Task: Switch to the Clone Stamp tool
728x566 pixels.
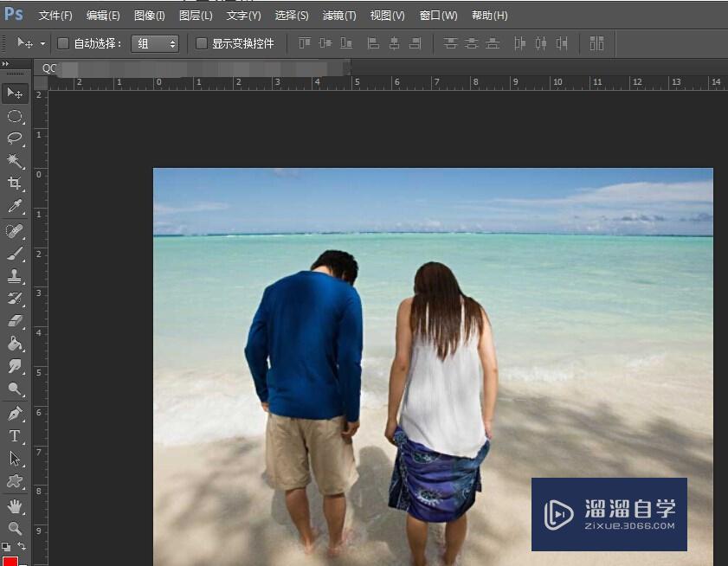Action: 15,276
